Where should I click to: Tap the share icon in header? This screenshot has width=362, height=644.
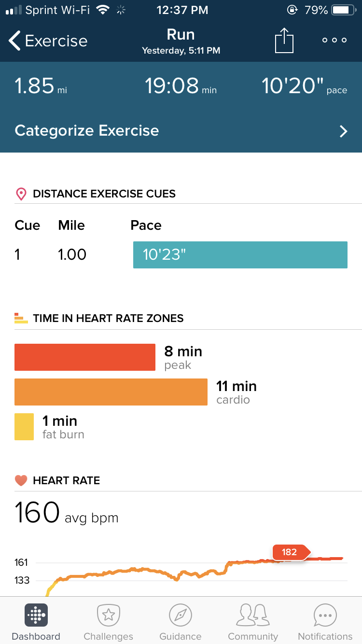point(284,41)
